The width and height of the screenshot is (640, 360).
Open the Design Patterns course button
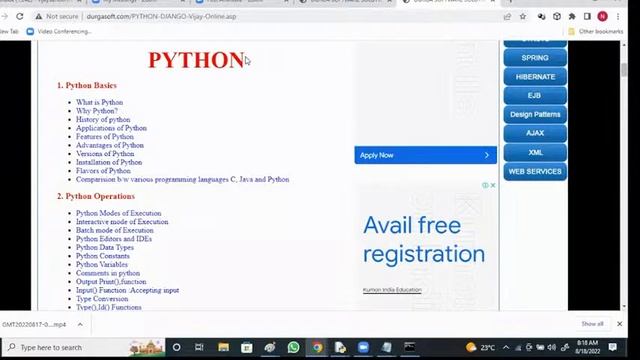coord(535,114)
